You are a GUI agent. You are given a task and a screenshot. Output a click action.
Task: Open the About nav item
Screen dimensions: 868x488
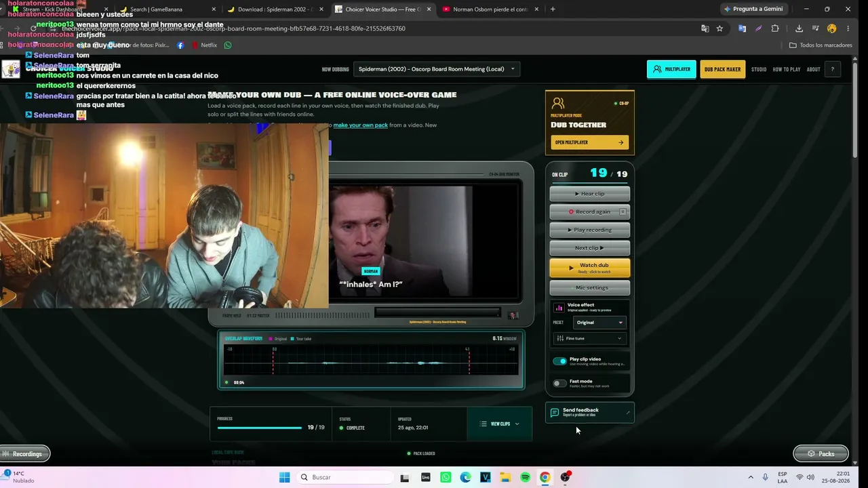pos(814,69)
